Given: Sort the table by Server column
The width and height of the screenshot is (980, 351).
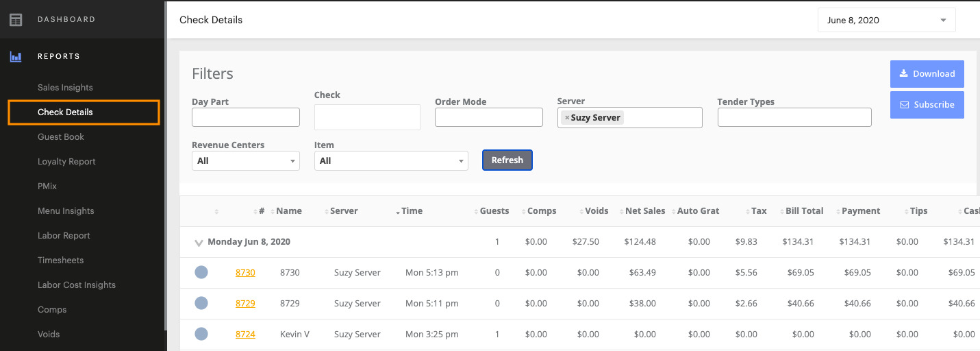Looking at the screenshot, I should click(x=344, y=211).
